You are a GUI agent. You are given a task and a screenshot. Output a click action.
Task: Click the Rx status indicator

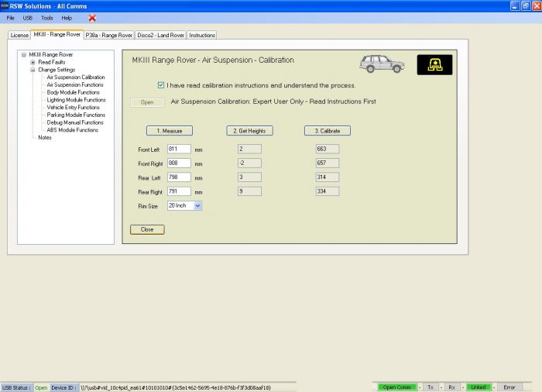tap(451, 387)
